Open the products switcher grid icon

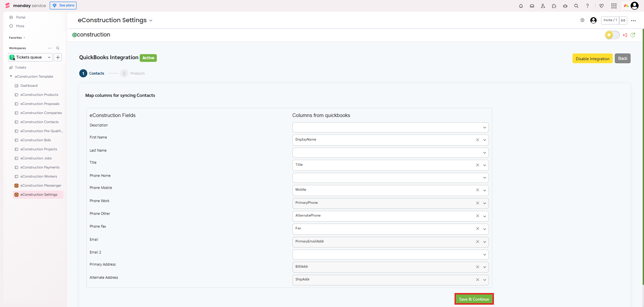pos(614,6)
